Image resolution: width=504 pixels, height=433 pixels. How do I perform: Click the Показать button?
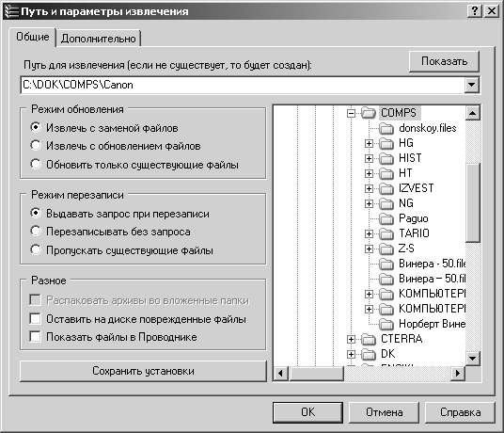point(444,61)
